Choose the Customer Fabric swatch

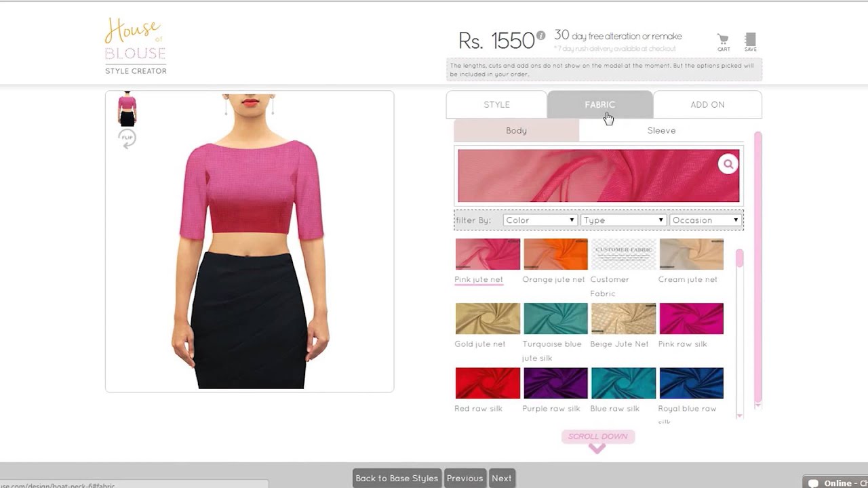click(623, 254)
